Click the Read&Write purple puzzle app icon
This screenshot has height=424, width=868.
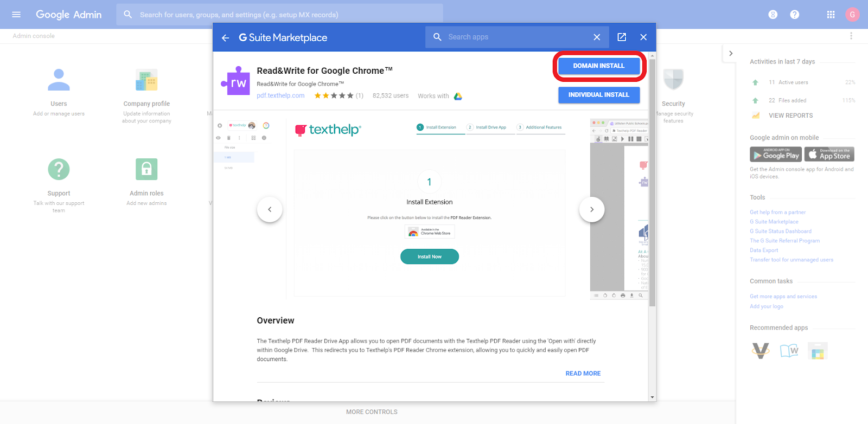[x=235, y=81]
